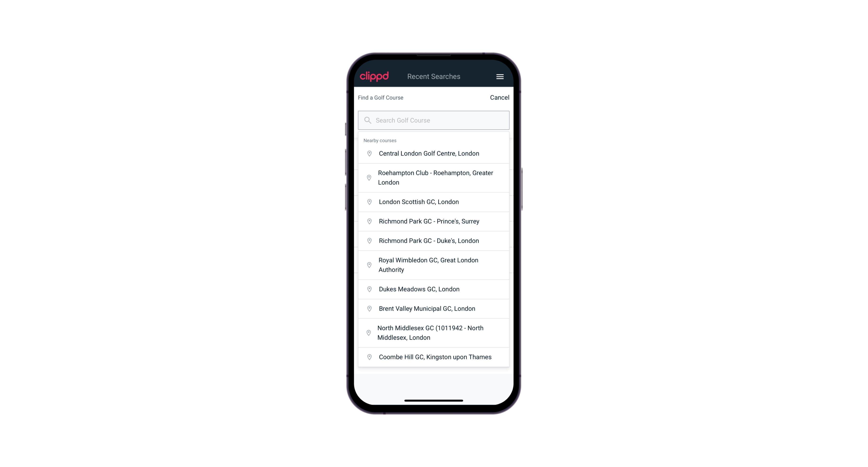Click the location pin icon for Royal Wimbledon GC
Image resolution: width=868 pixels, height=467 pixels.
click(370, 265)
